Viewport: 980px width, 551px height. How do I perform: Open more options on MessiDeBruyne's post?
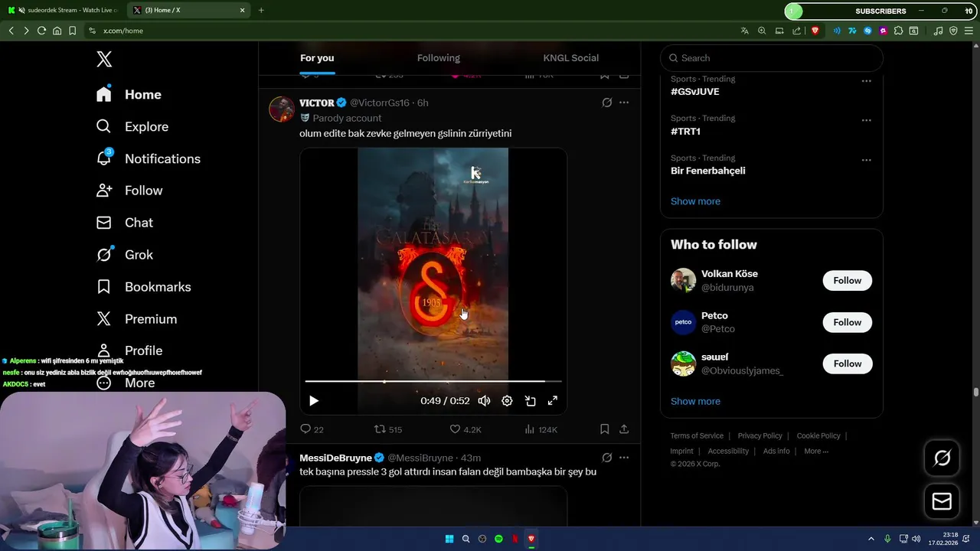pos(624,458)
